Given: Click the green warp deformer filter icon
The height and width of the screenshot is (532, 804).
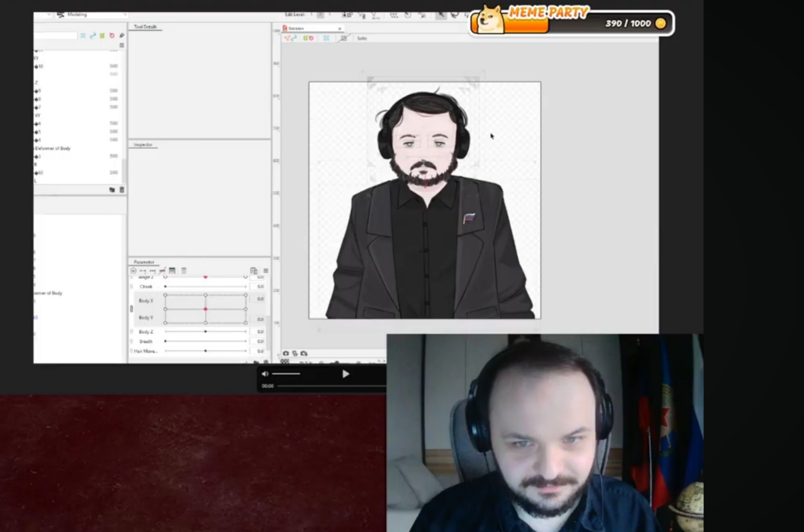Looking at the screenshot, I should (x=102, y=36).
